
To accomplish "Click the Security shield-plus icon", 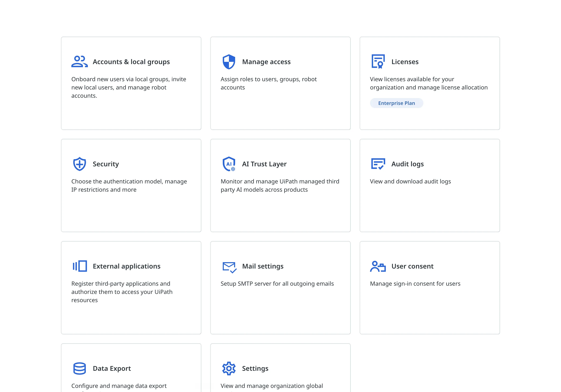I will tap(79, 164).
